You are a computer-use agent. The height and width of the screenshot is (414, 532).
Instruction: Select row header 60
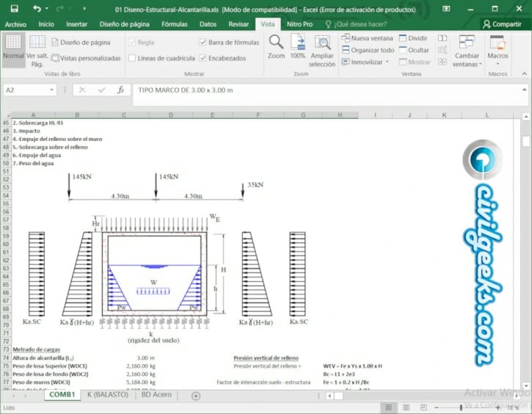(x=6, y=244)
